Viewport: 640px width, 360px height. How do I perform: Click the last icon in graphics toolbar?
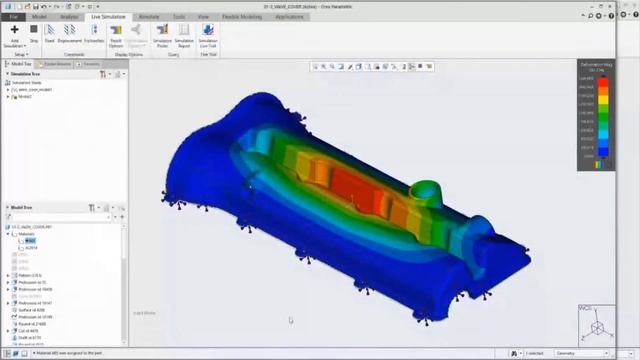(429, 67)
